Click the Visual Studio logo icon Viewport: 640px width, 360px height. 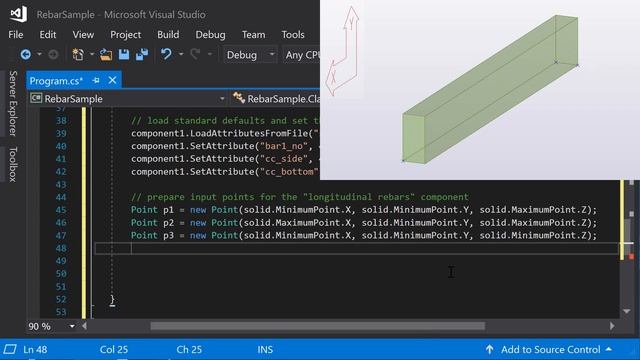(18, 14)
